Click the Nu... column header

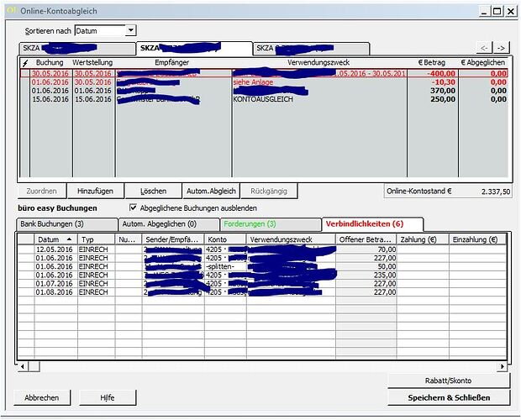coord(129,239)
